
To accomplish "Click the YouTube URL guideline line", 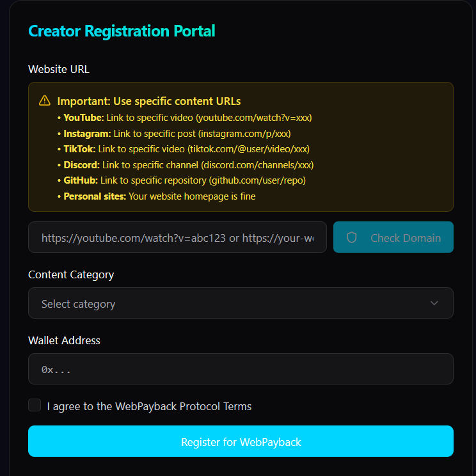I will tap(184, 118).
